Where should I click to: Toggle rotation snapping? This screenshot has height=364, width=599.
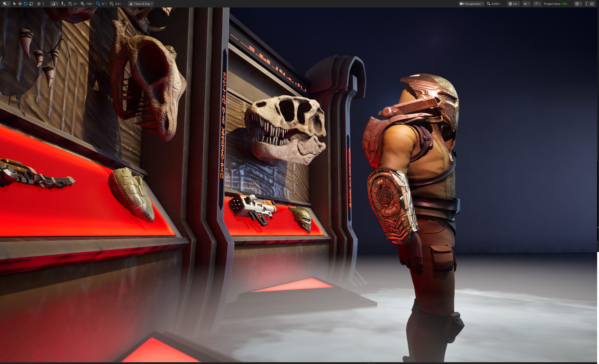(x=98, y=4)
